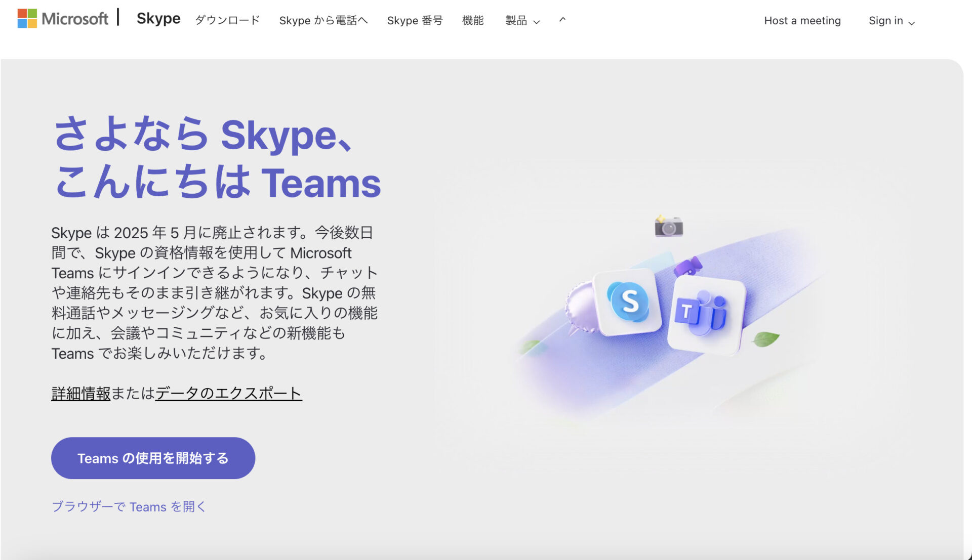Click the Microsoft logo
Image resolution: width=972 pixels, height=560 pixels.
coord(63,18)
